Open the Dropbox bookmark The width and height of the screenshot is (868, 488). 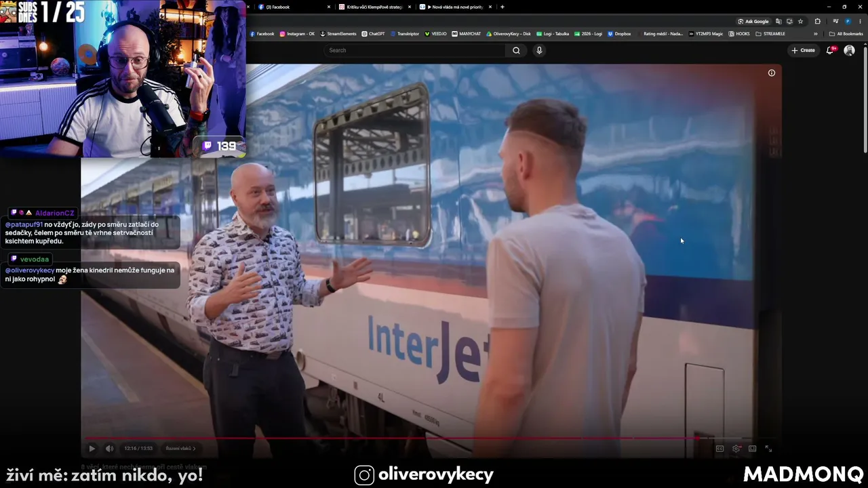(x=619, y=33)
